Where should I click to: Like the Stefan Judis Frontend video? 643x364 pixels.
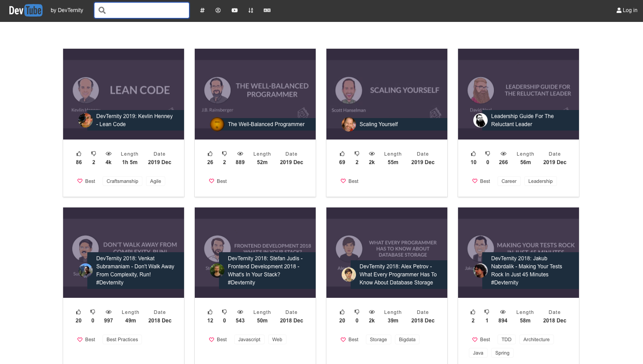[x=210, y=312]
